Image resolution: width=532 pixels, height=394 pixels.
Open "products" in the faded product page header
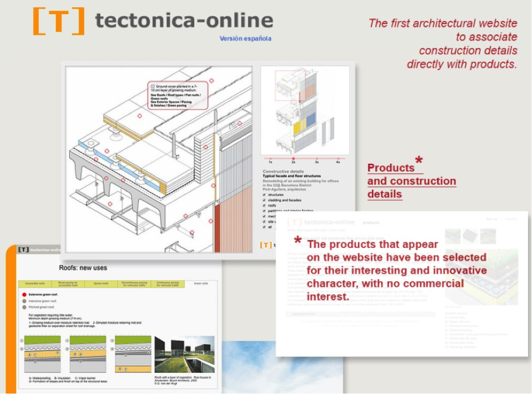click(x=371, y=223)
